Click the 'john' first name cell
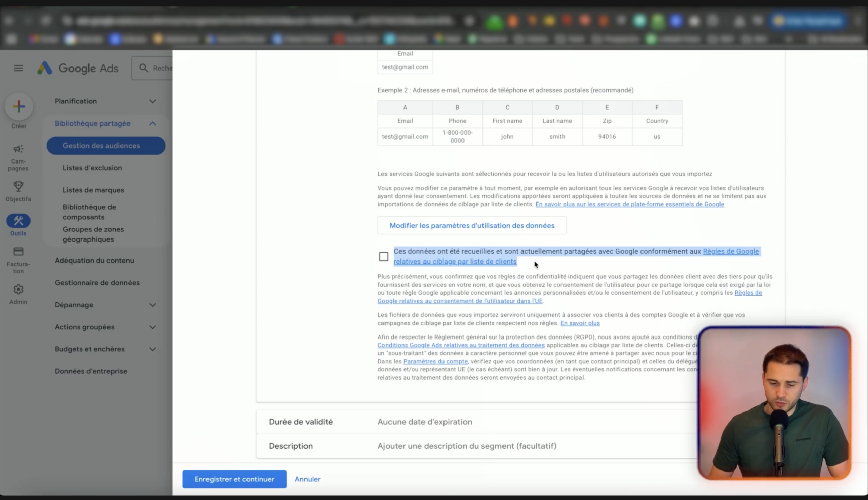868x500 pixels. [507, 137]
